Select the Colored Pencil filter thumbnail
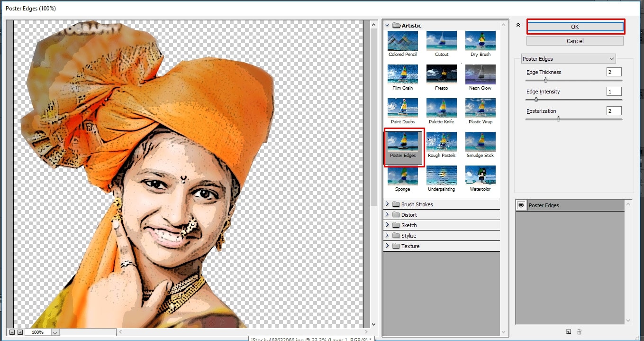The width and height of the screenshot is (644, 341). pos(402,41)
